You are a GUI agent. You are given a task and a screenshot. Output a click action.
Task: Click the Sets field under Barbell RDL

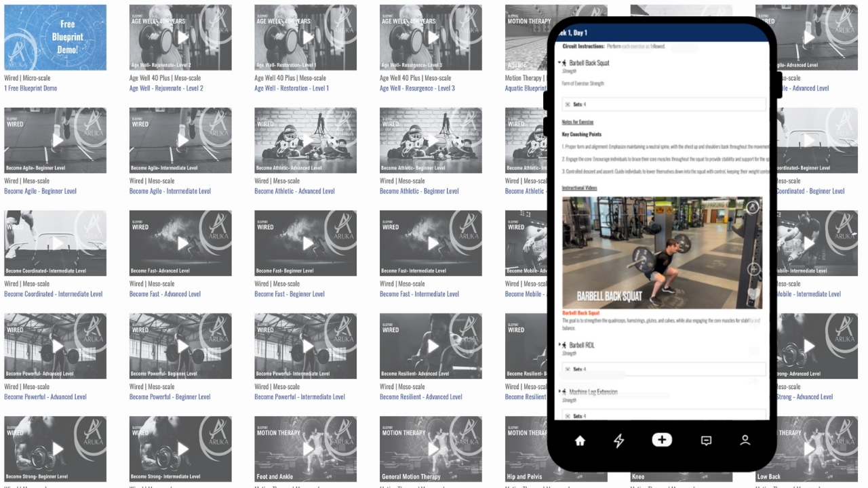(x=664, y=369)
